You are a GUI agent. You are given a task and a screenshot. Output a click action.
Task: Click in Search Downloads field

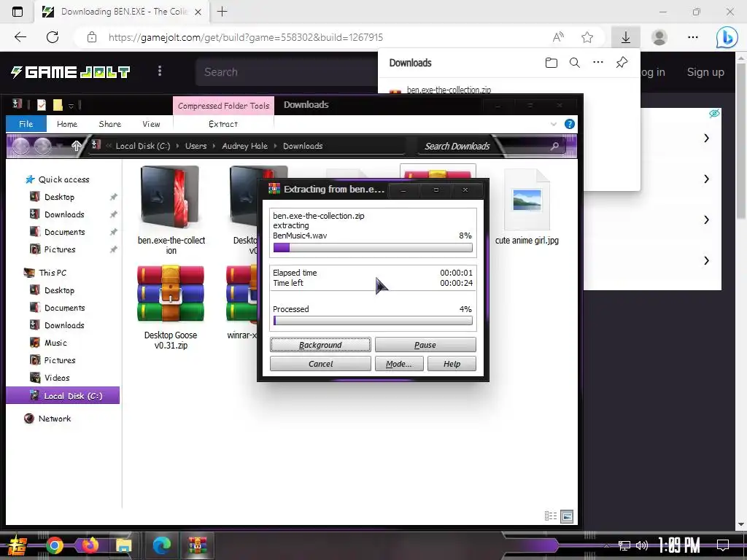pyautogui.click(x=485, y=146)
